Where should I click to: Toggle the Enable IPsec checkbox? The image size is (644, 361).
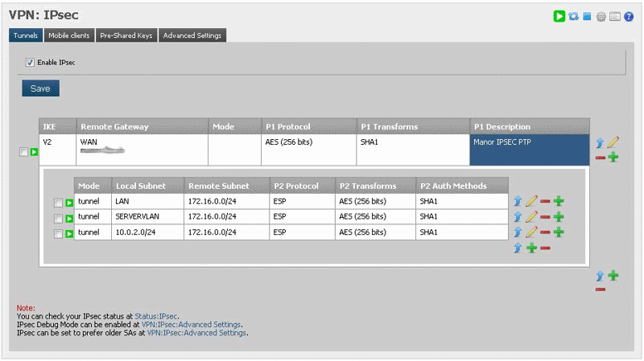(x=30, y=62)
